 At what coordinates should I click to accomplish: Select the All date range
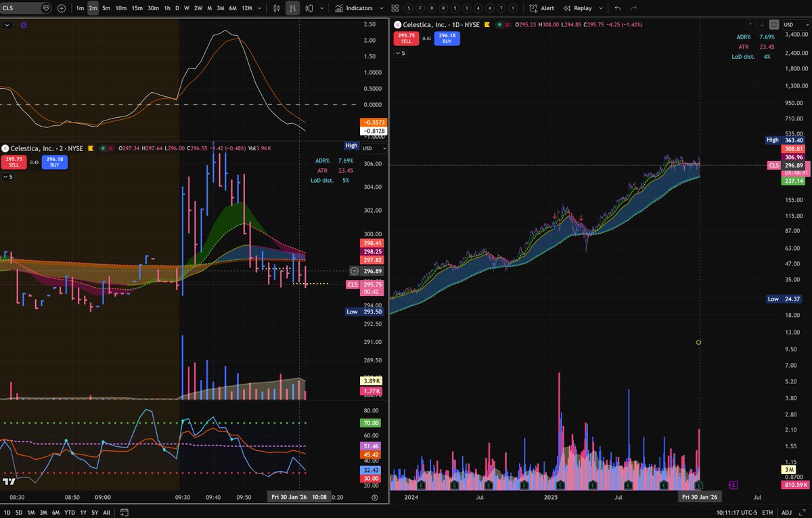coord(106,513)
